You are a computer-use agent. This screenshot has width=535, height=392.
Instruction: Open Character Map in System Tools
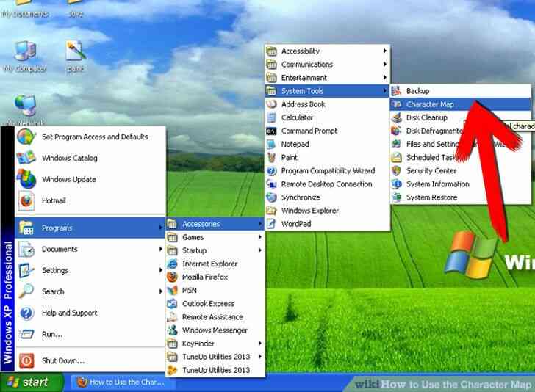point(460,104)
